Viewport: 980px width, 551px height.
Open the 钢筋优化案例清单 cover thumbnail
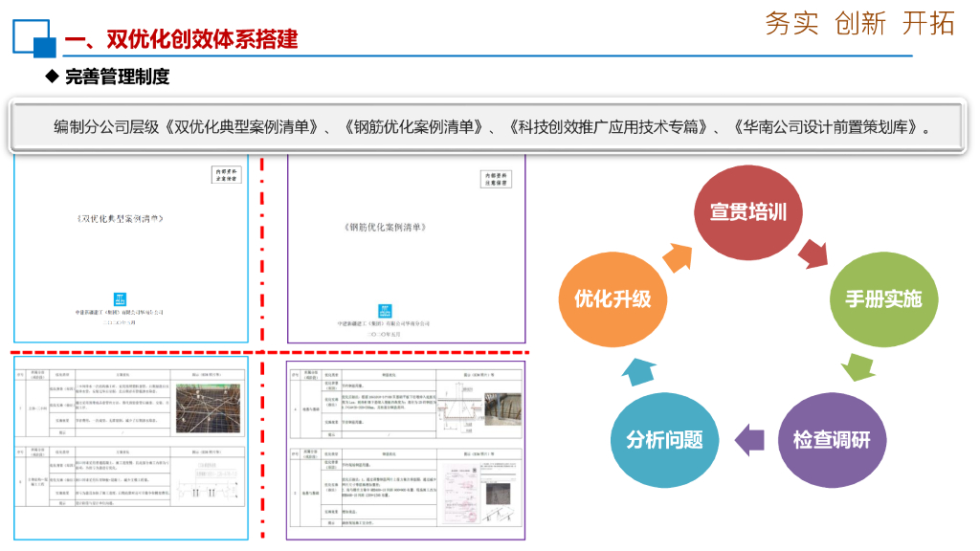(x=406, y=249)
